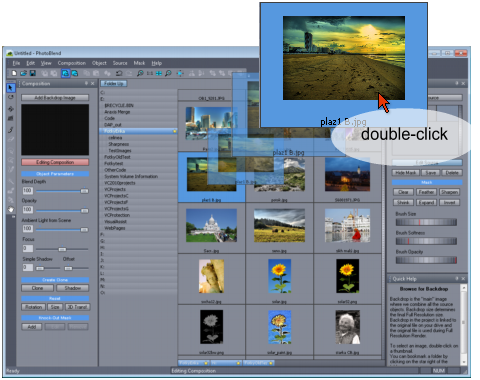Screen dimensions: 480x380
Task: Click the Shadow button
Action: point(73,288)
